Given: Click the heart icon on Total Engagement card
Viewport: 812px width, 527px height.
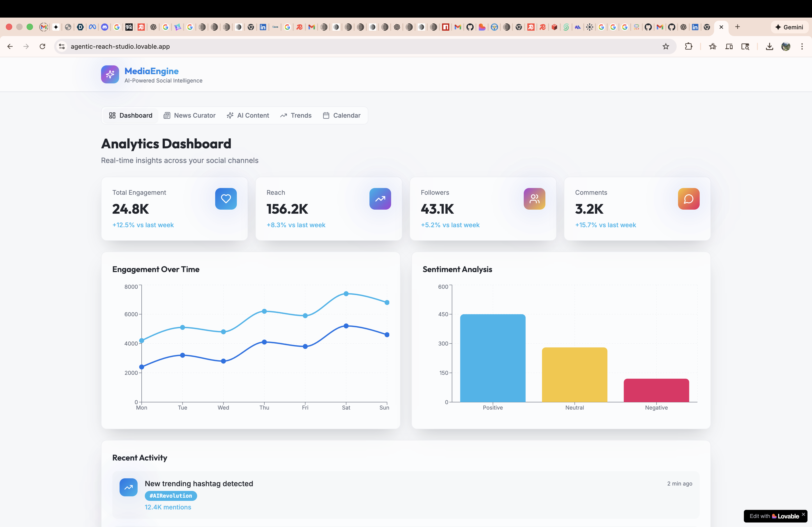Looking at the screenshot, I should 226,199.
